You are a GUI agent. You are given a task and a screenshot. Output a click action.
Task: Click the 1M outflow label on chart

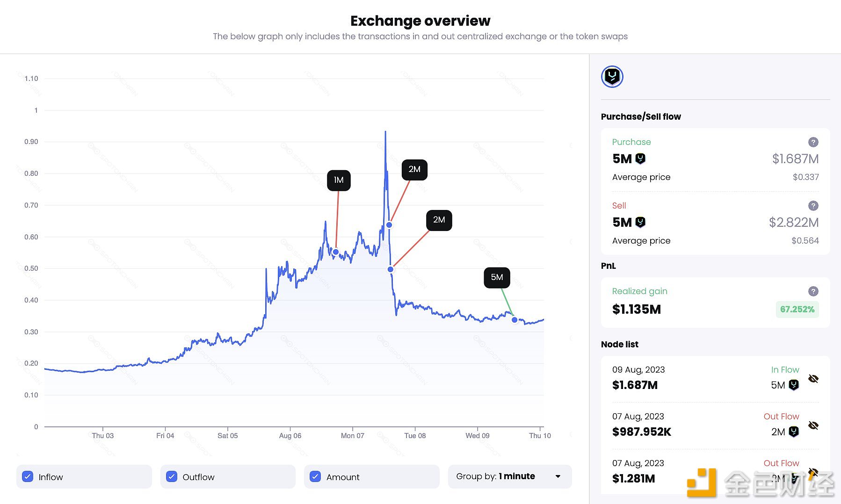click(339, 180)
